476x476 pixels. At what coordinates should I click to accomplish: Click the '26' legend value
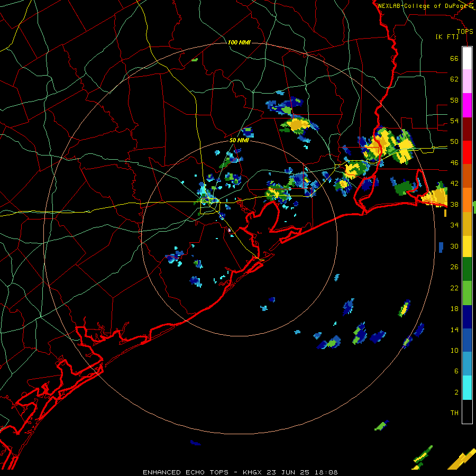454,267
